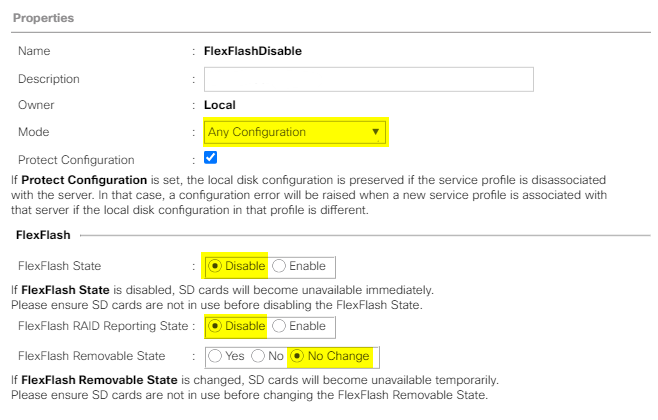Click the FlexFlash RAID Reporting State label

coord(103,326)
